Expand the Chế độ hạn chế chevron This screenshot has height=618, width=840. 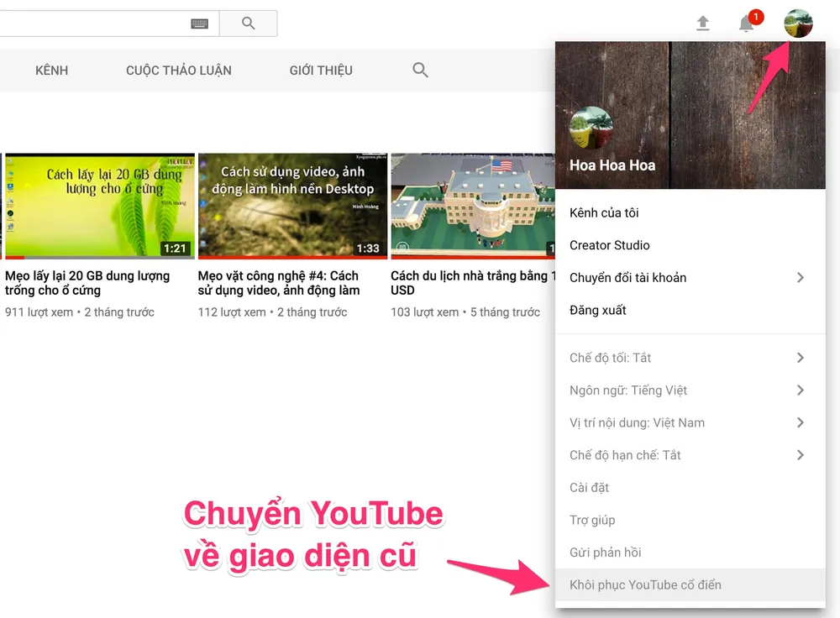coord(800,455)
